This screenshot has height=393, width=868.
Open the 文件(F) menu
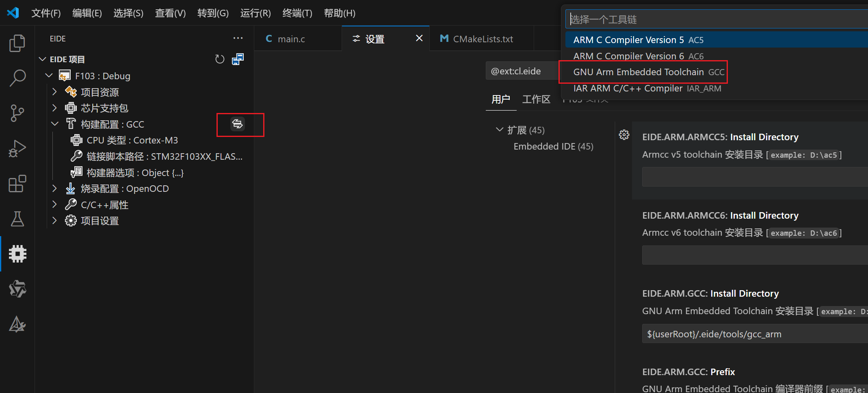tap(46, 13)
